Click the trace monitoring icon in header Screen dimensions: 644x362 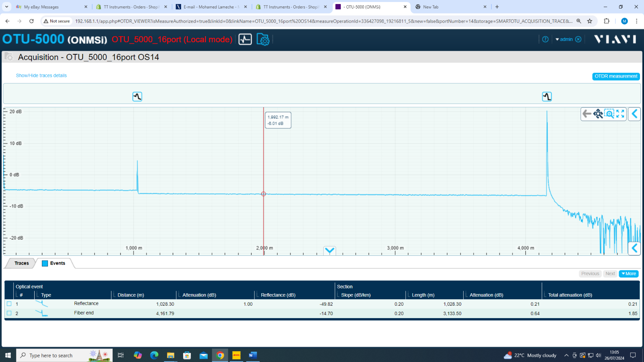[x=245, y=39]
